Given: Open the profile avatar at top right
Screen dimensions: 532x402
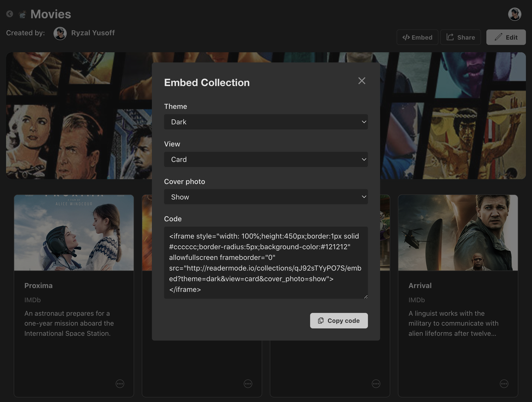Looking at the screenshot, I should click(x=515, y=14).
